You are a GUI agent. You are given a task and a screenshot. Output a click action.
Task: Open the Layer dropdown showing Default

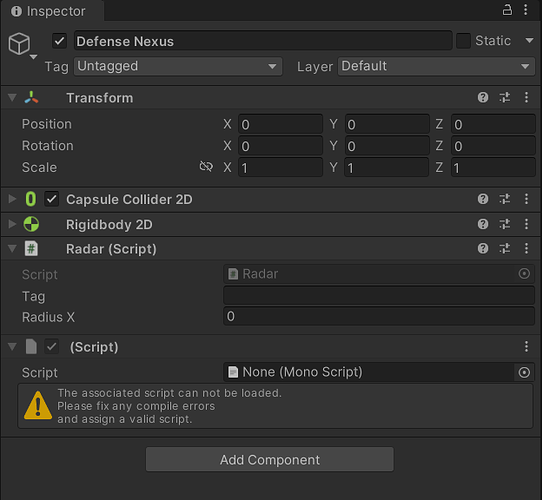coord(436,66)
